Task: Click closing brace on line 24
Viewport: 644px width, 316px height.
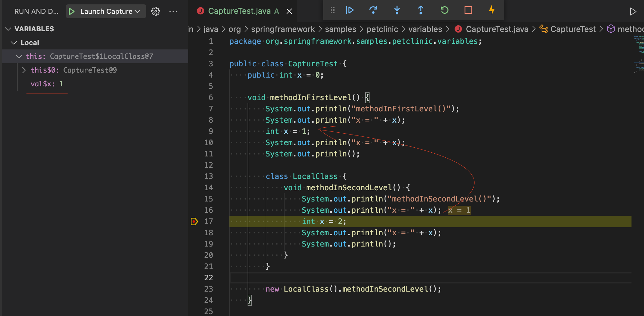Action: tap(249, 300)
